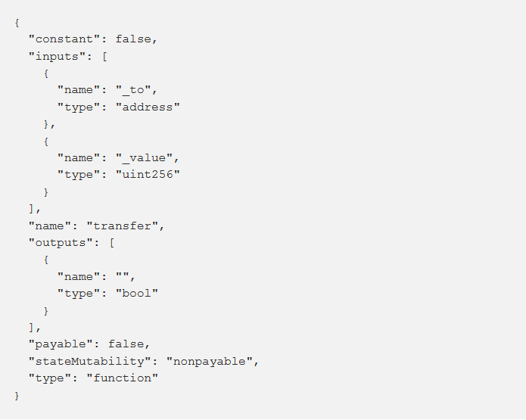
Task: Click the false value after constant
Action: click(x=133, y=39)
